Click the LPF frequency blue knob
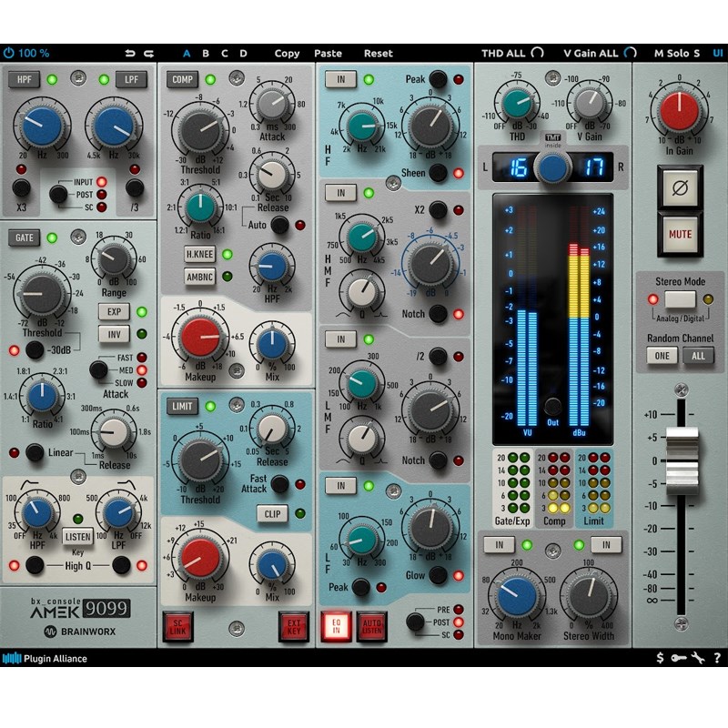The width and height of the screenshot is (728, 728). tap(114, 125)
